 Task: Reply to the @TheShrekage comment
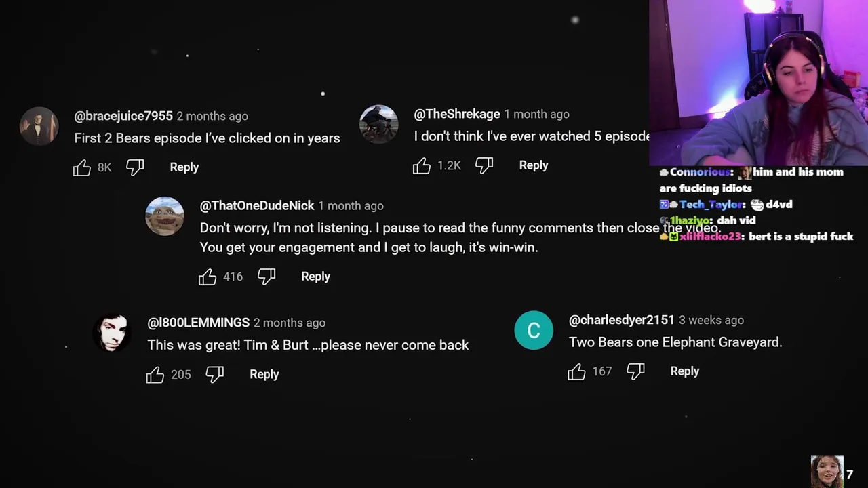533,165
